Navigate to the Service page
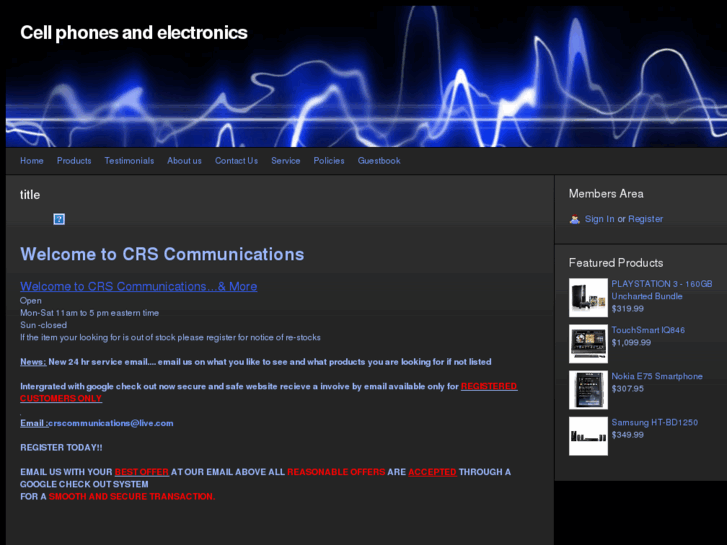 point(286,160)
